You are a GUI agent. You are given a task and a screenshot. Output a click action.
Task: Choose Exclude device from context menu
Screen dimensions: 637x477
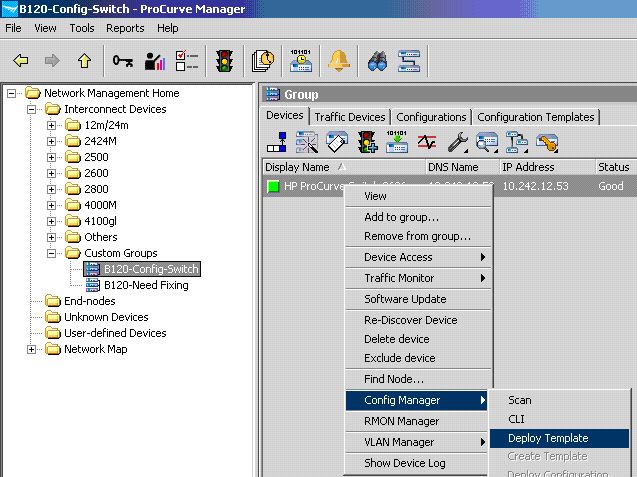click(x=418, y=358)
